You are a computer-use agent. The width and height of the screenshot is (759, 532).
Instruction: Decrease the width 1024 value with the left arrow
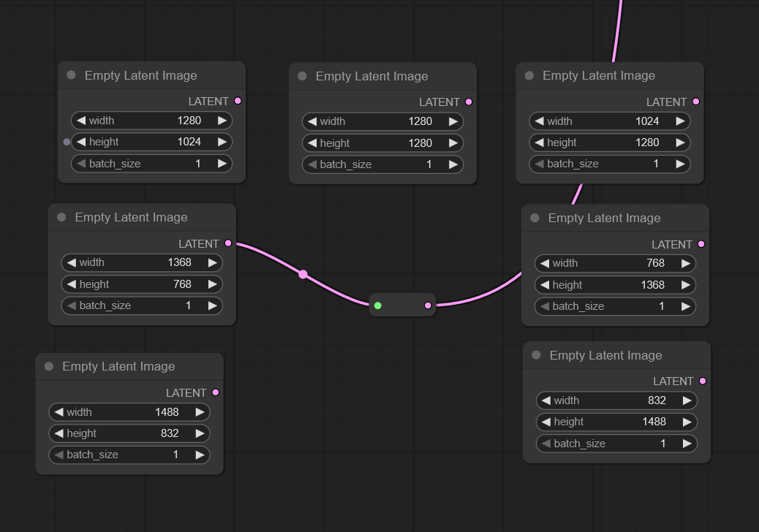click(x=539, y=121)
